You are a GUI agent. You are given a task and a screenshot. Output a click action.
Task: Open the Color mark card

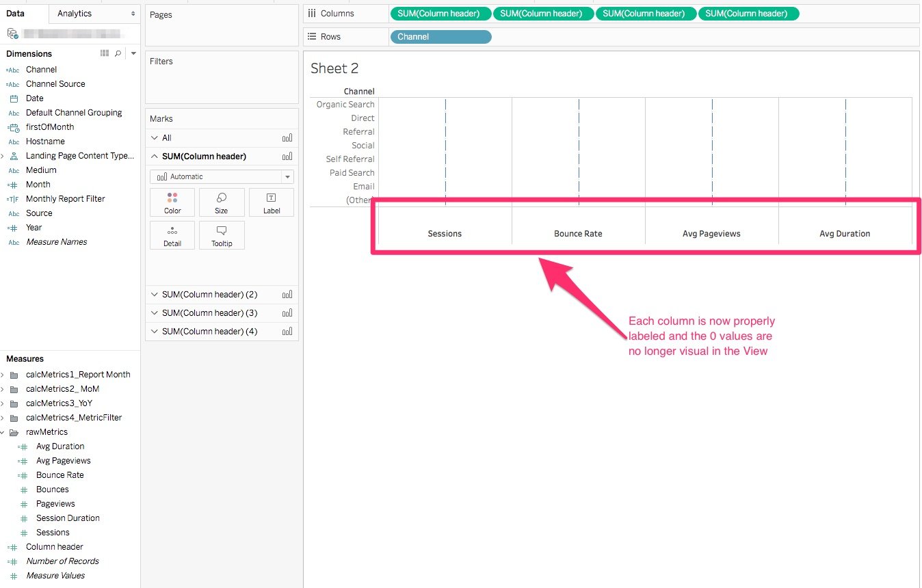[172, 202]
